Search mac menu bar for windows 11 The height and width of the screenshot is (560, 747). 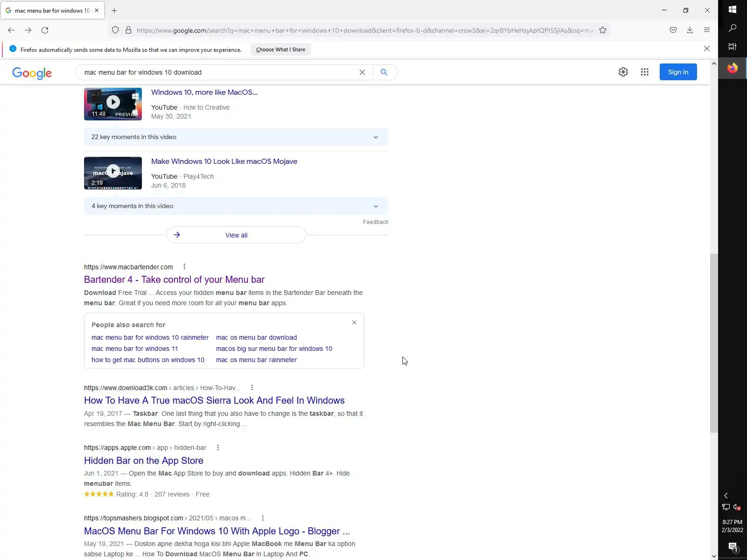(x=134, y=349)
